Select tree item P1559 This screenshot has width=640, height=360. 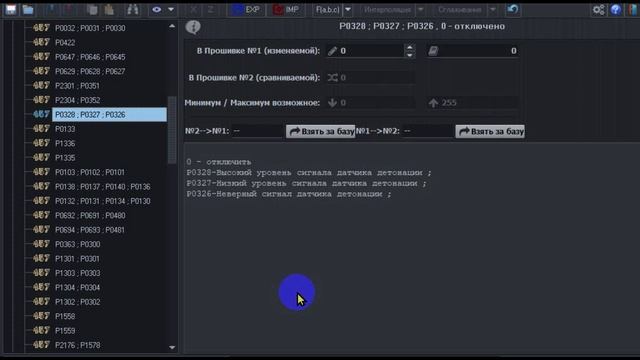coord(65,331)
